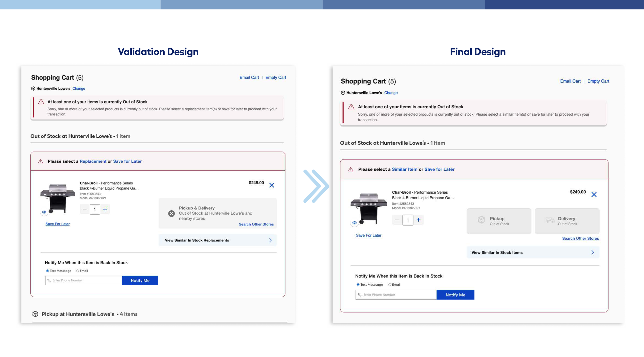Select Email radio in Validation Design notify section
The width and height of the screenshot is (644, 357).
[78, 271]
